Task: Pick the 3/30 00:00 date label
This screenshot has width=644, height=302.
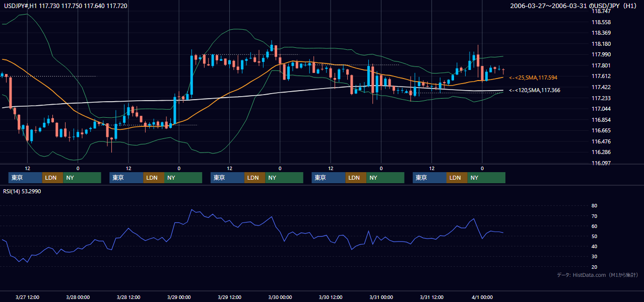Action: pos(280,297)
